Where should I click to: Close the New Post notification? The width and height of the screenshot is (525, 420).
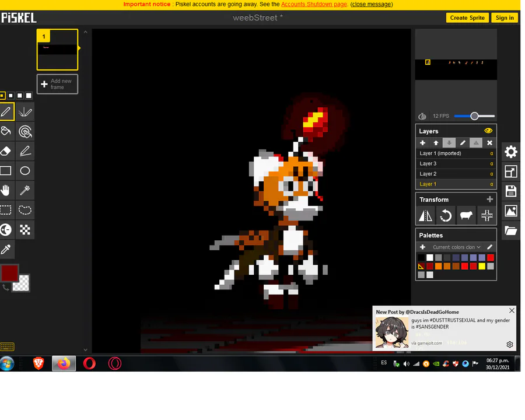pyautogui.click(x=512, y=311)
